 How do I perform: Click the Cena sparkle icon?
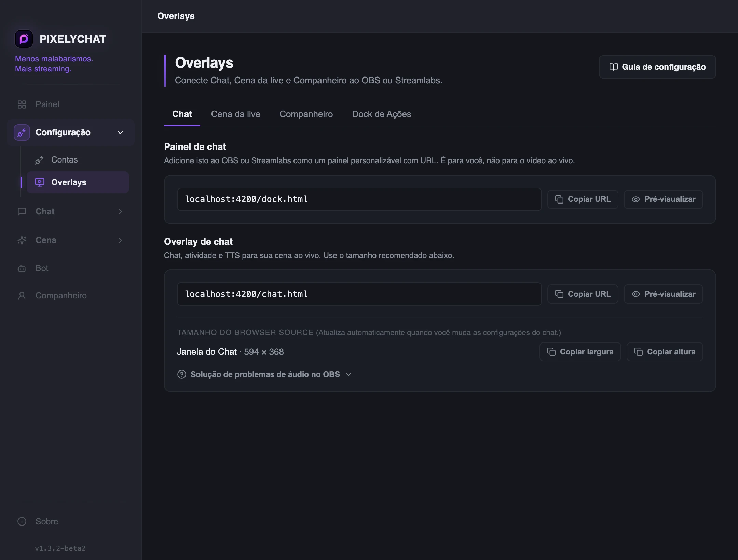22,240
